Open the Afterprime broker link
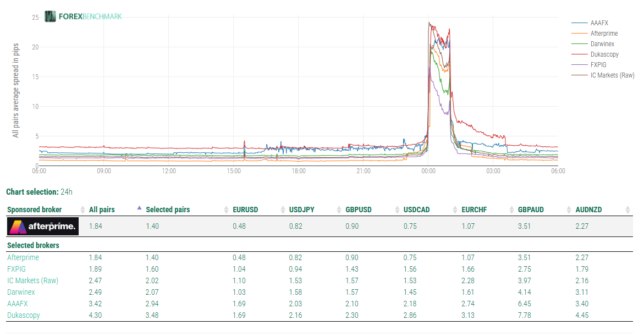The height and width of the screenshot is (336, 644). click(23, 257)
